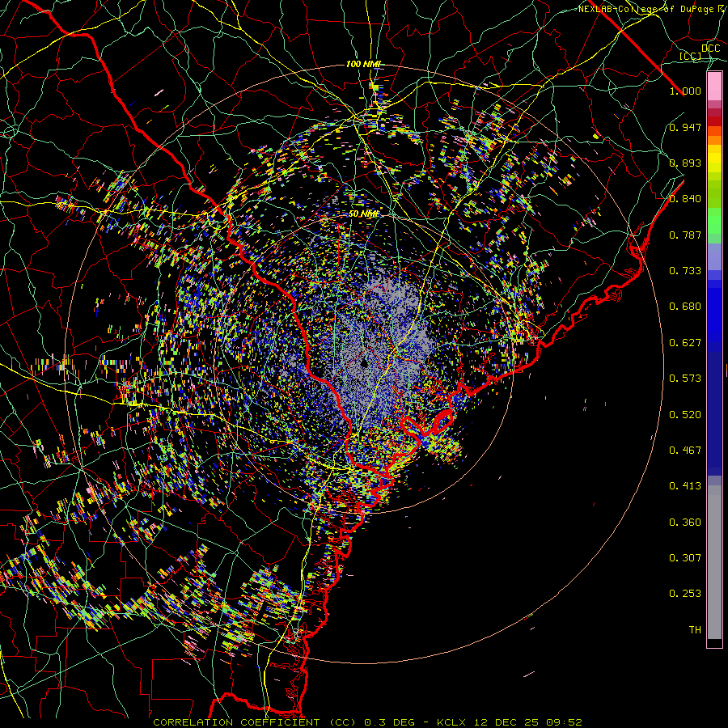
Task: Click the TH threshold label
Action: (x=695, y=630)
